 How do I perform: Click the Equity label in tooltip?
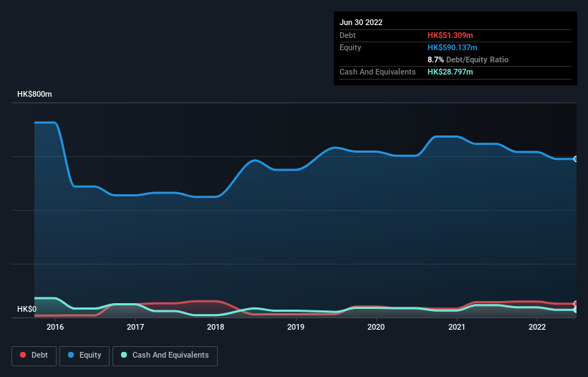[x=350, y=47]
